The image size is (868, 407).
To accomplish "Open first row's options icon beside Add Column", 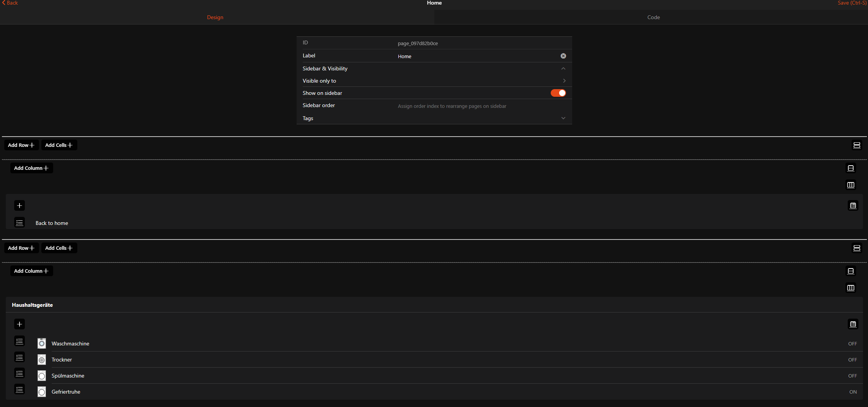I will click(851, 168).
